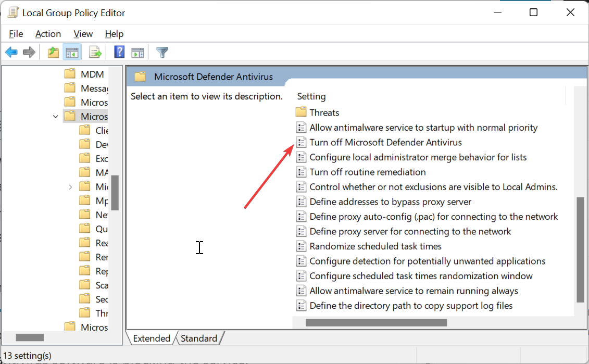The height and width of the screenshot is (364, 589).
Task: Go up one level using folder-arrow icon
Action: pyautogui.click(x=53, y=52)
